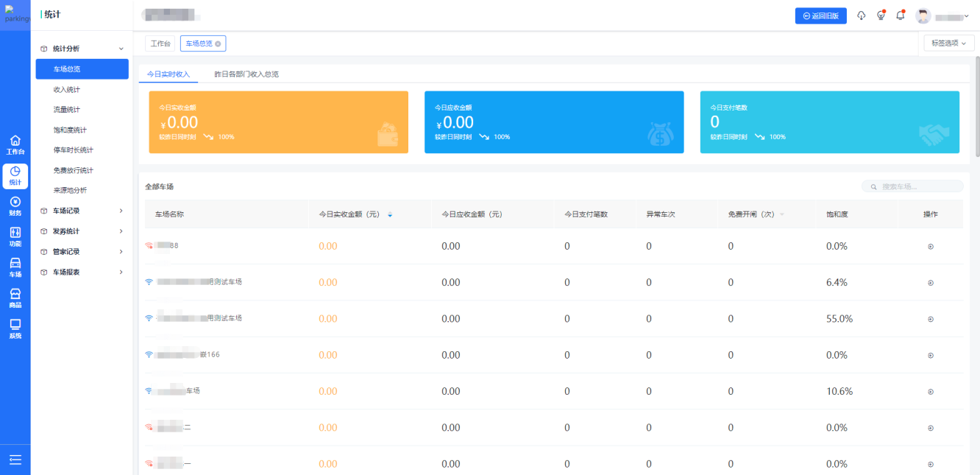Expand the 车场记录 menu group

(82, 211)
